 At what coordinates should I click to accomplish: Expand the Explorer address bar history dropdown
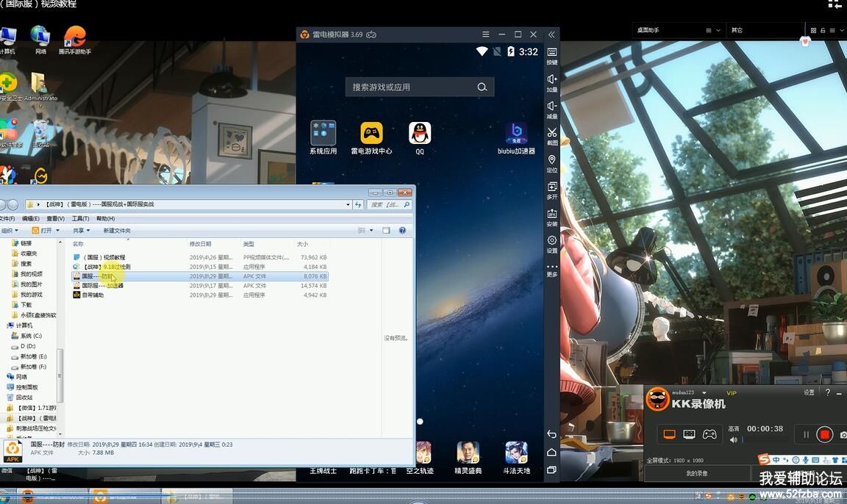point(348,204)
